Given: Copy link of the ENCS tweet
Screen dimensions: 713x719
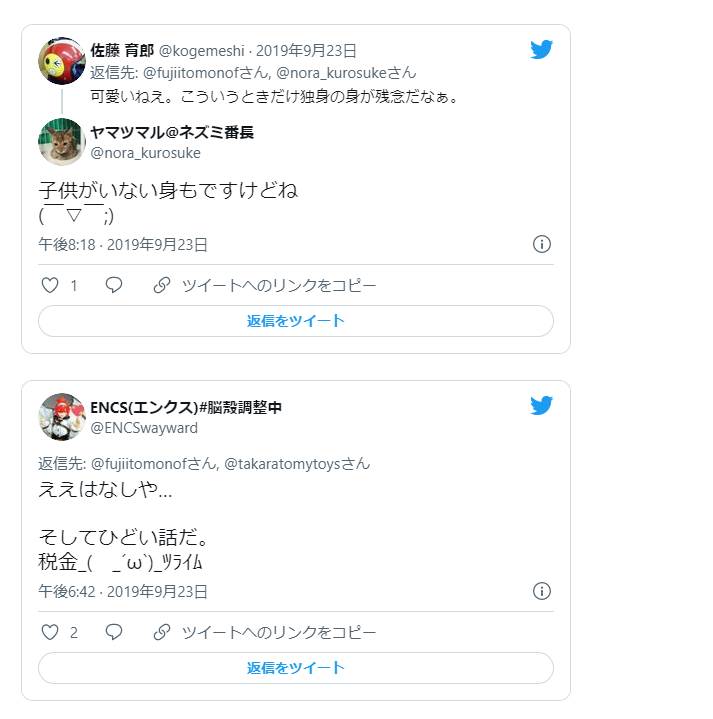Looking at the screenshot, I should (x=265, y=632).
